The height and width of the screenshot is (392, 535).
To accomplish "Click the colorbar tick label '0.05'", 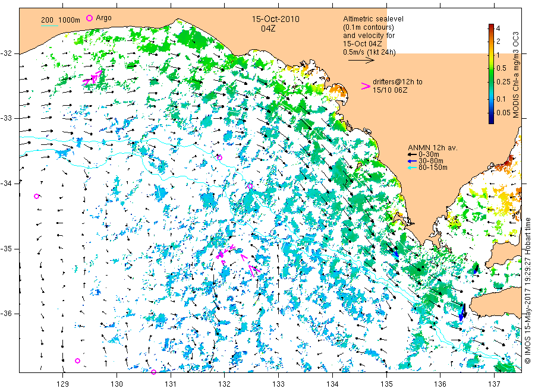I will 503,112.
